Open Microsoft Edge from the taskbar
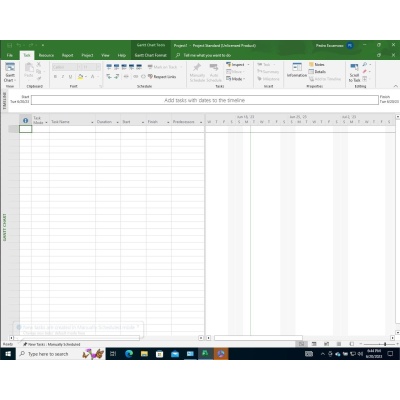Viewport: 400px width, 400px height. pos(129,354)
